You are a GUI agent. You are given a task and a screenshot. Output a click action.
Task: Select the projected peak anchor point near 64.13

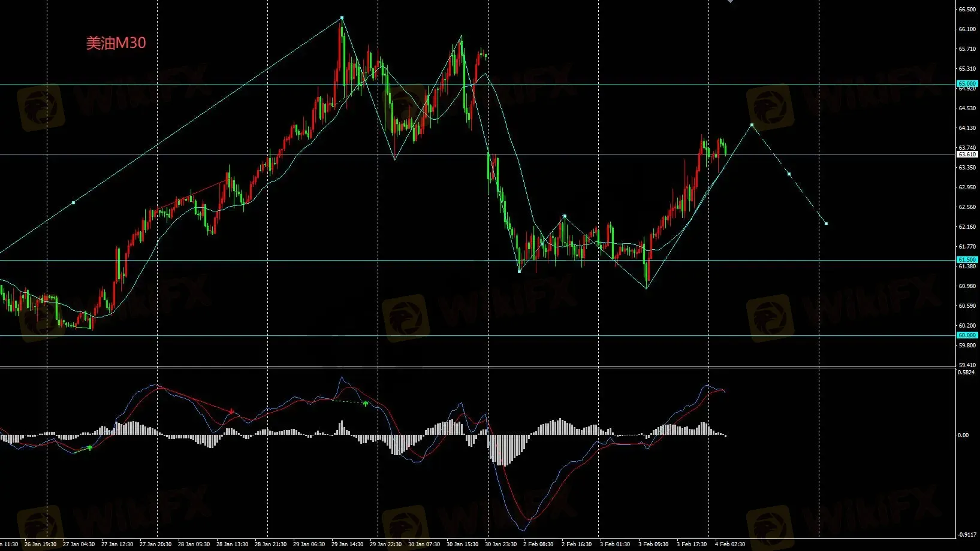tap(752, 125)
